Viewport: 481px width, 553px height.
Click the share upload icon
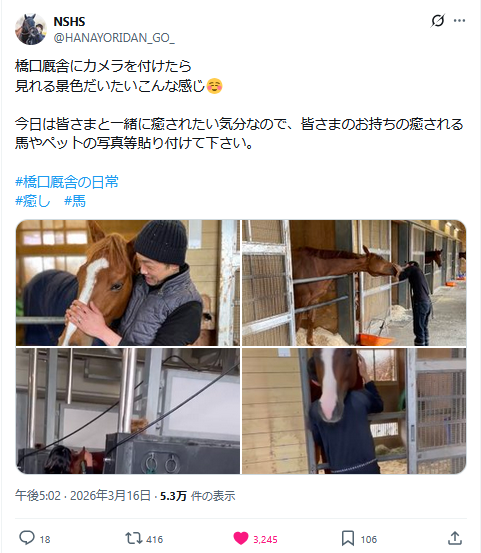click(455, 538)
